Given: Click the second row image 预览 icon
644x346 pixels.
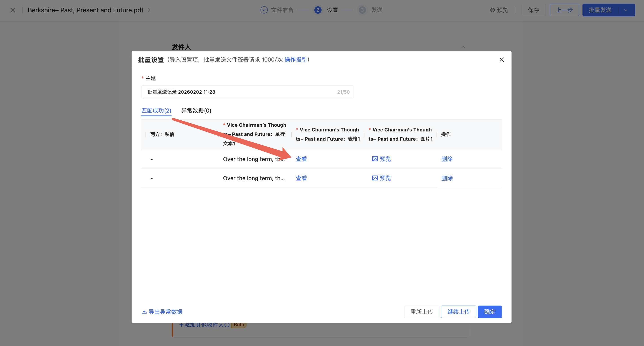Looking at the screenshot, I should point(375,178).
